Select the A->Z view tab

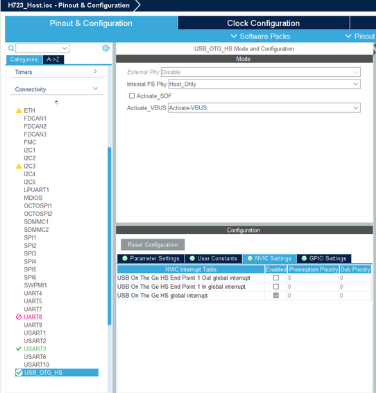[x=53, y=60]
